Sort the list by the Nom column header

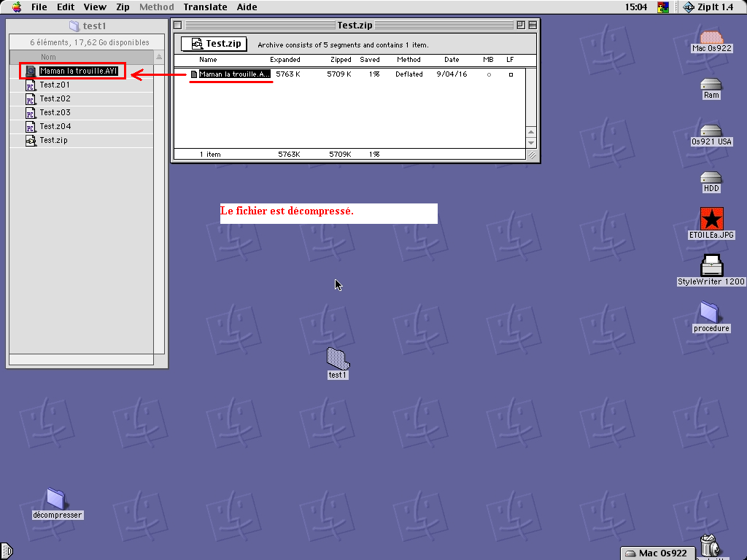point(80,57)
